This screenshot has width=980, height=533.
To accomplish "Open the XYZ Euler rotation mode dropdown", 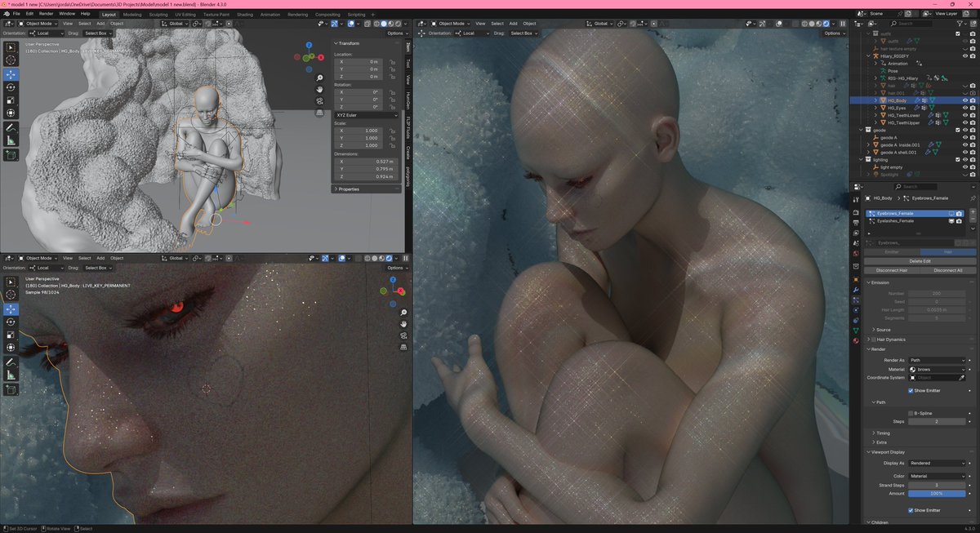I will 366,115.
